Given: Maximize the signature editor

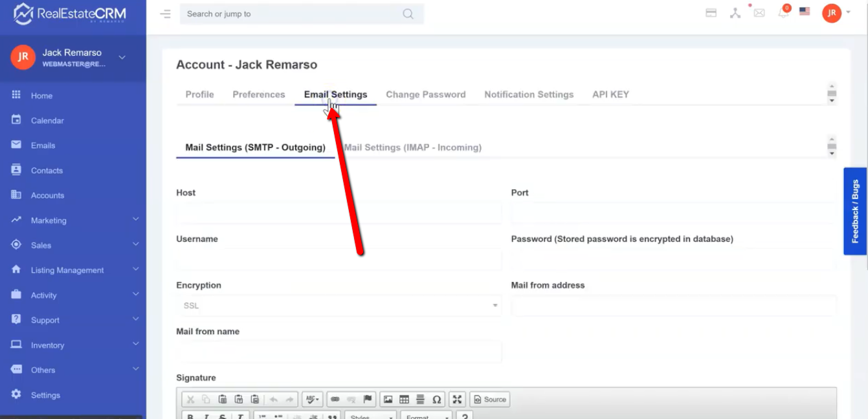Looking at the screenshot, I should point(457,400).
